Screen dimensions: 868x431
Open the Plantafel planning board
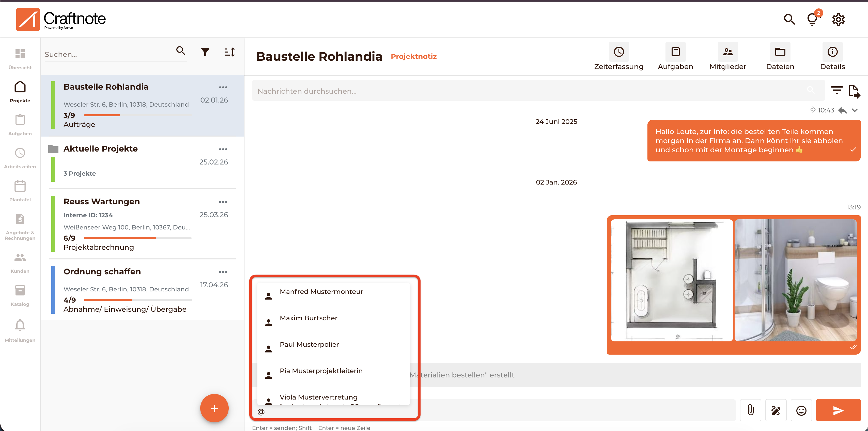(20, 190)
